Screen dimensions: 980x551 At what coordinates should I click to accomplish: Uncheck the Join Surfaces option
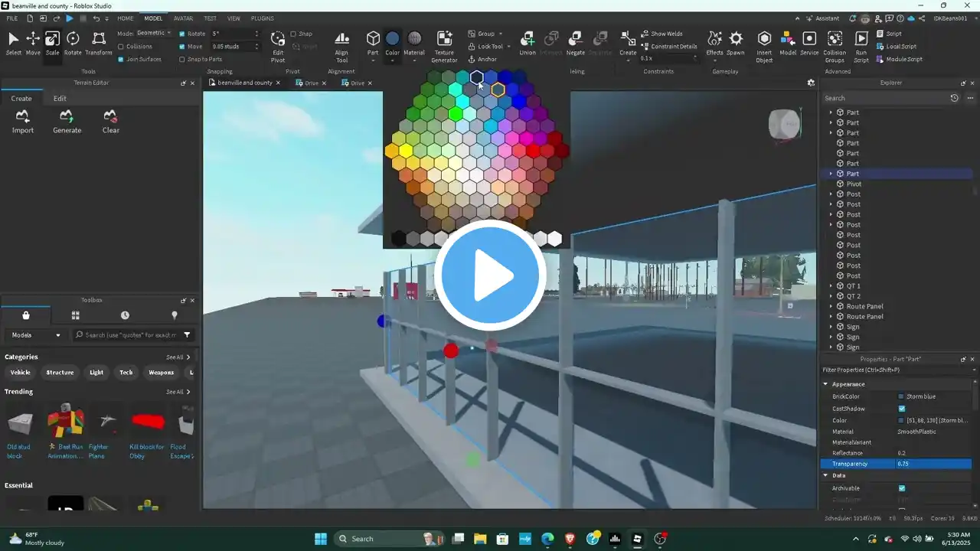[121, 59]
